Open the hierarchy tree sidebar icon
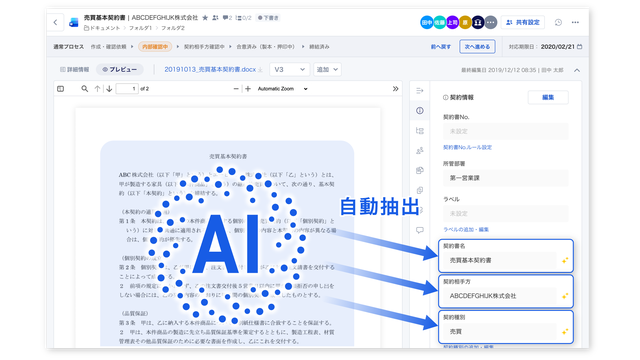The width and height of the screenshot is (640, 360). tap(420, 131)
